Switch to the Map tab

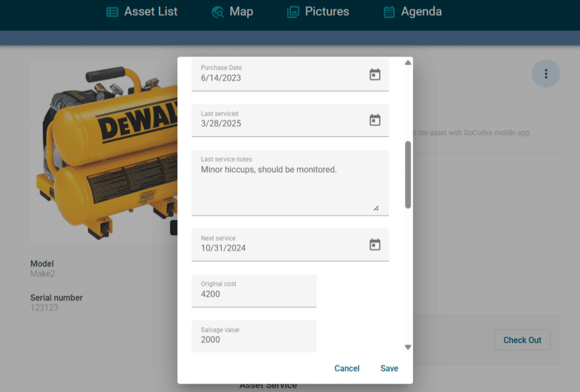coord(232,11)
